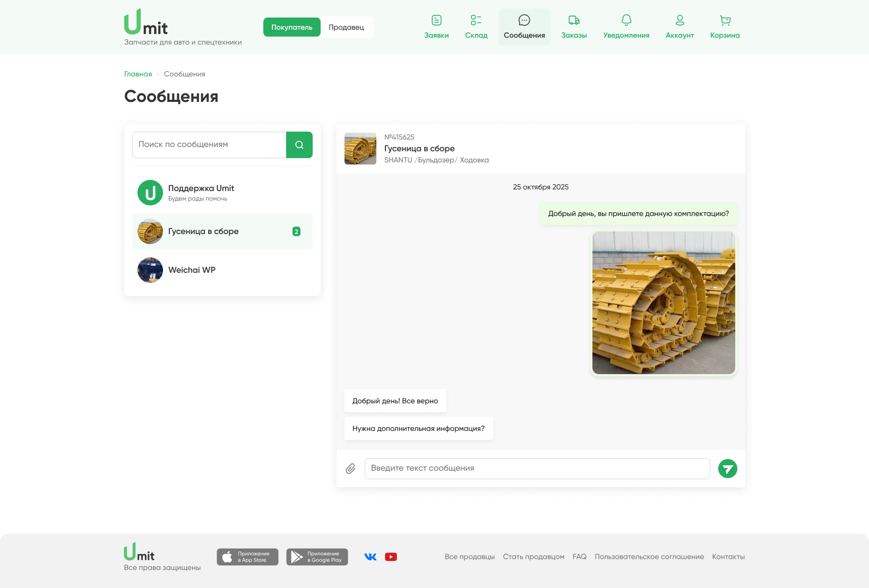Open the FAQ footer link
Screen dimensions: 869x588
click(x=580, y=557)
